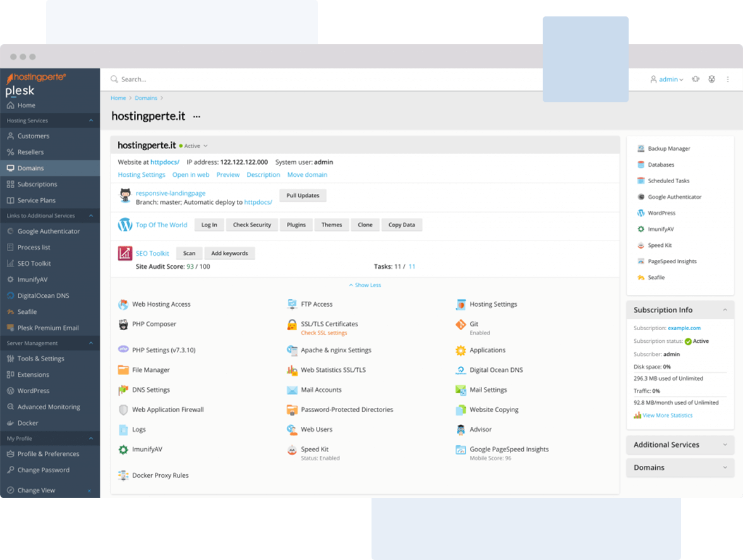The height and width of the screenshot is (560, 743).
Task: Open the Web Application Firewall shield icon
Action: point(123,410)
